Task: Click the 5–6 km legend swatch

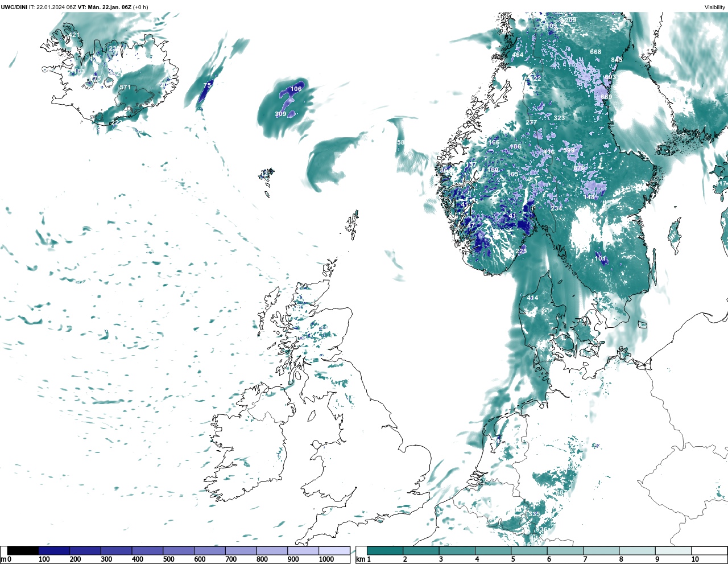Action: 529,551
